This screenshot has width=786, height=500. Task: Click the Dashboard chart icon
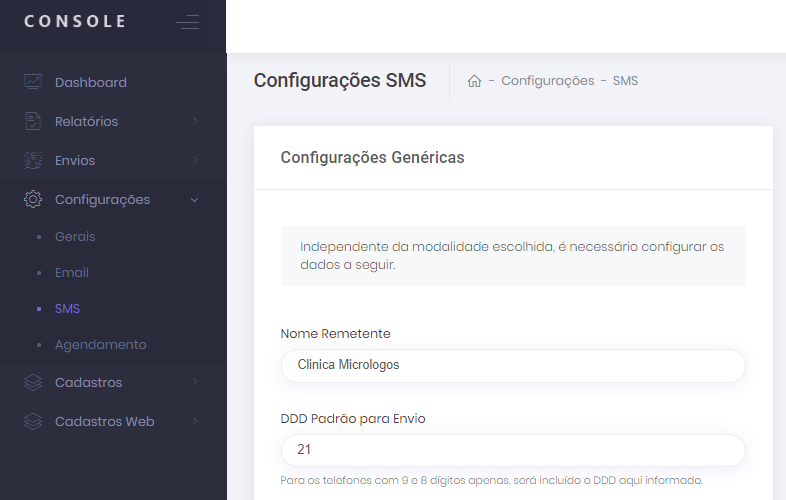point(33,82)
